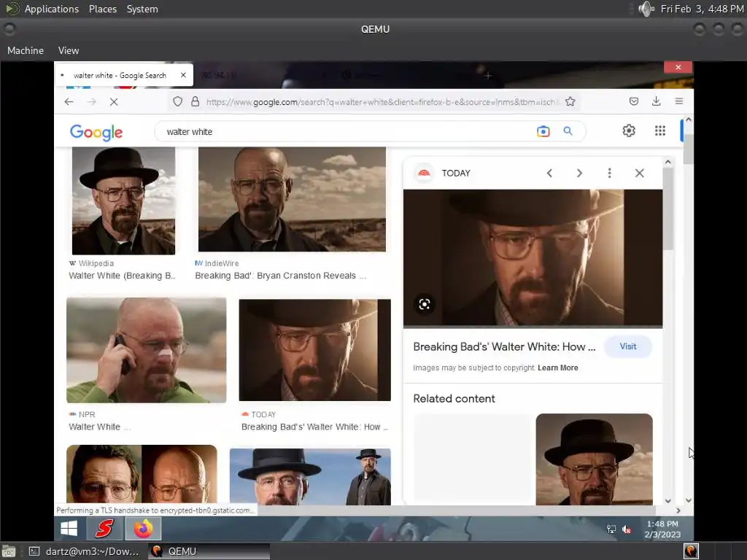Open the Google quick settings gear

[629, 131]
